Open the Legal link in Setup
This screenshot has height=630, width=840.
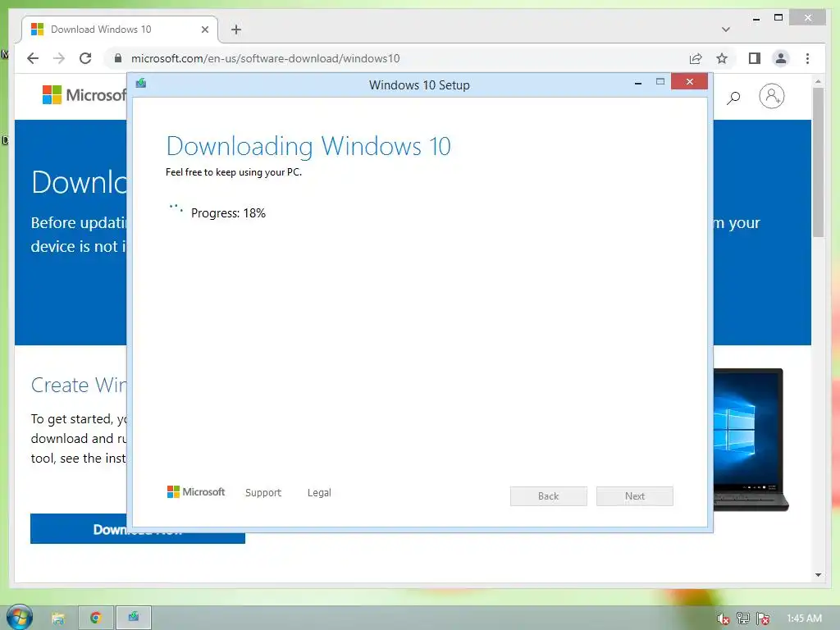[x=319, y=492]
